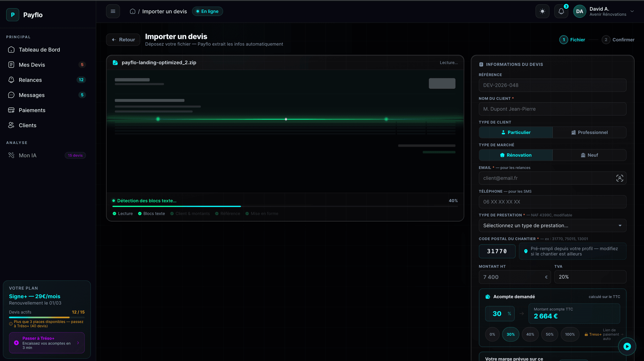Click the lock icon next to Treso+

[586, 335]
